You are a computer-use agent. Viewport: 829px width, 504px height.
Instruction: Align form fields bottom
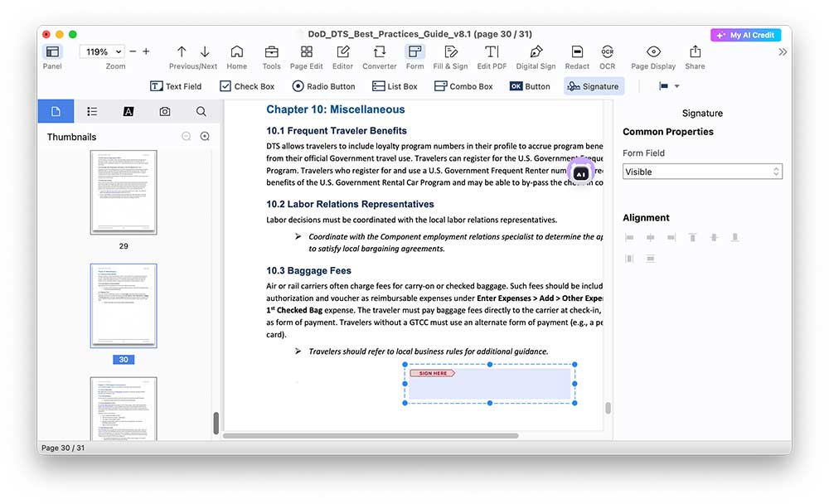click(x=734, y=237)
